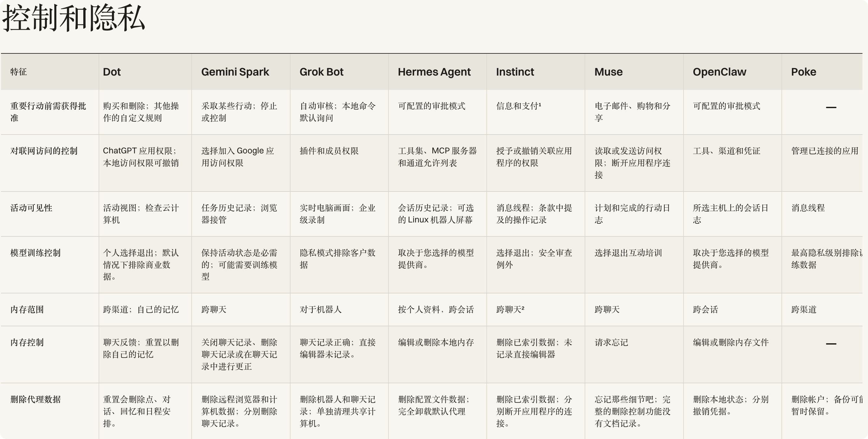
Task: Click the 控制和隐私 page heading
Action: [x=74, y=18]
